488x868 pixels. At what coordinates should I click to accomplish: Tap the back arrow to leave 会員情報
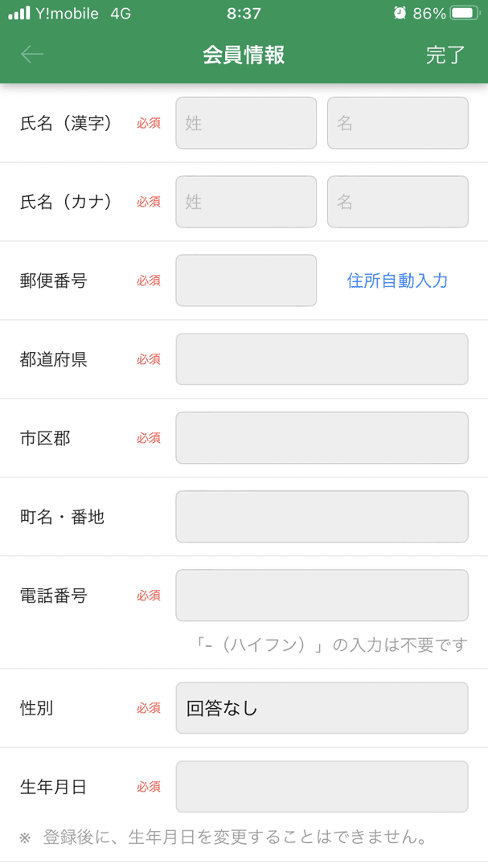click(31, 55)
